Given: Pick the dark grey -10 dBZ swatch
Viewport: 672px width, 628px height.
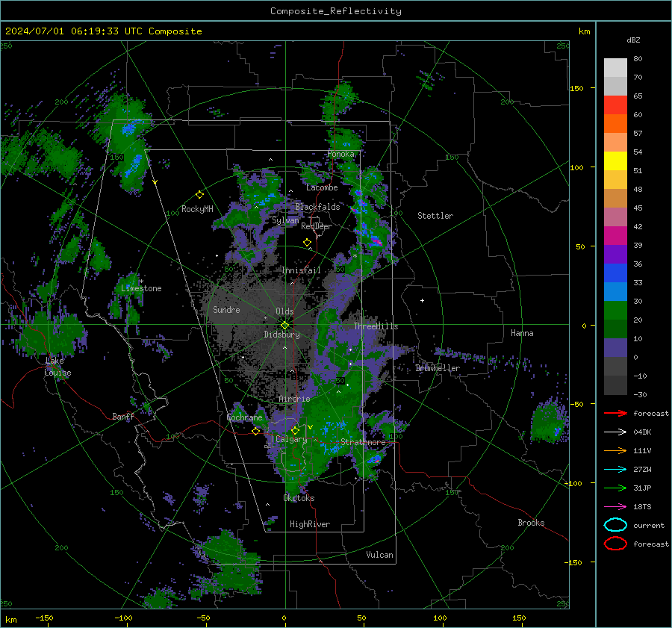Looking at the screenshot, I should coord(615,385).
